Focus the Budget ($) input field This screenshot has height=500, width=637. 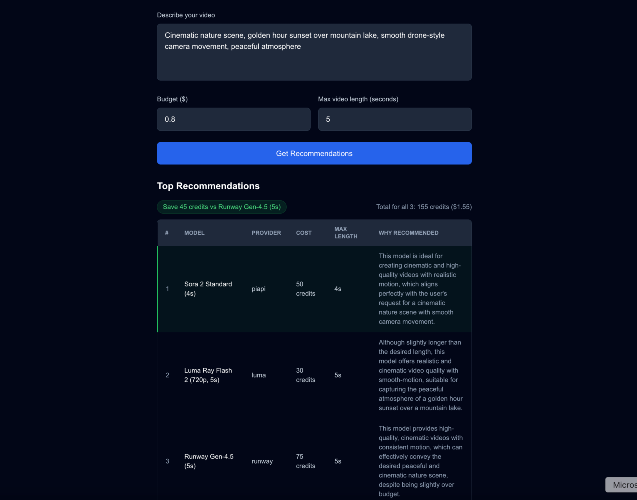[x=233, y=119]
